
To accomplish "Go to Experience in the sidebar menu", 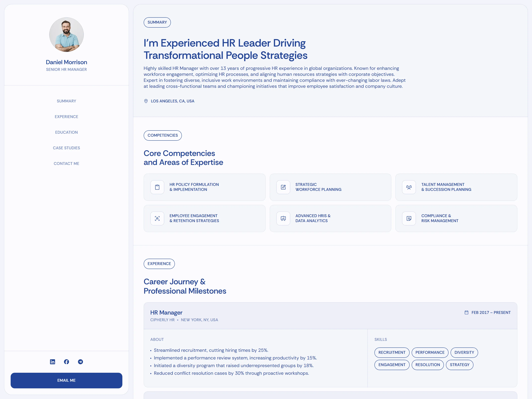I will point(66,117).
